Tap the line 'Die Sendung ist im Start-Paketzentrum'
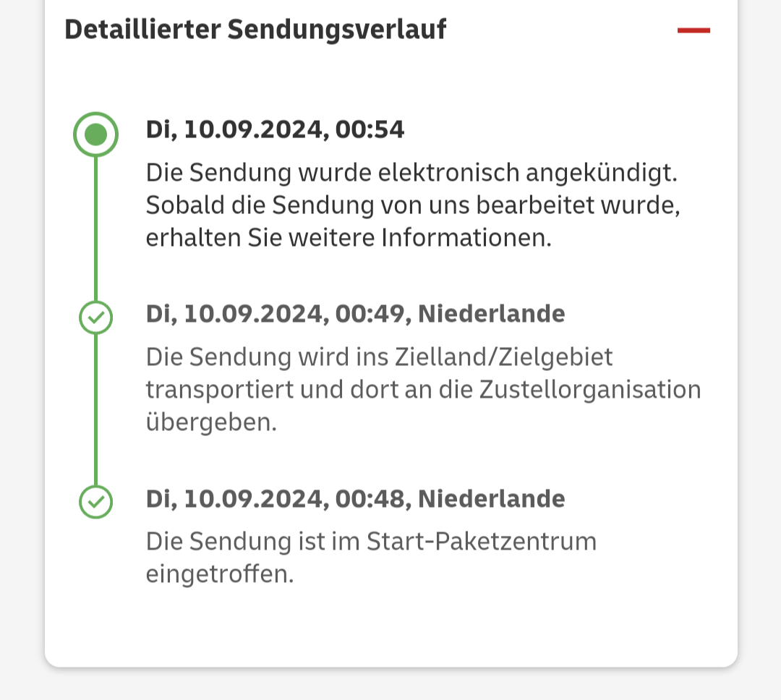781x700 pixels. pyautogui.click(x=371, y=541)
